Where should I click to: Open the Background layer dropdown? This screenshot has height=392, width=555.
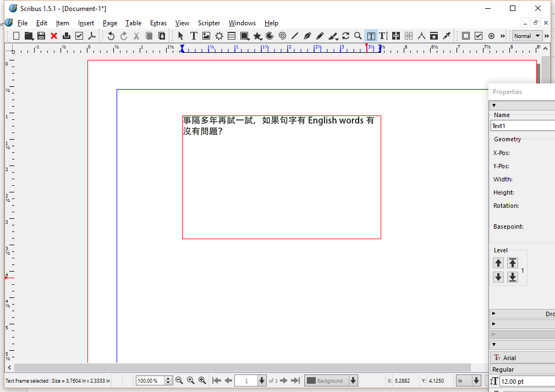tap(331, 380)
